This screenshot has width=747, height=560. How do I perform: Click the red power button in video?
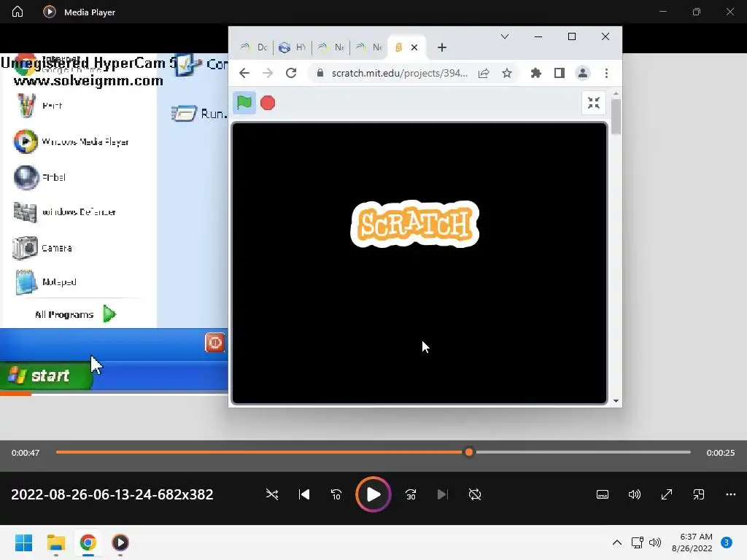(214, 343)
